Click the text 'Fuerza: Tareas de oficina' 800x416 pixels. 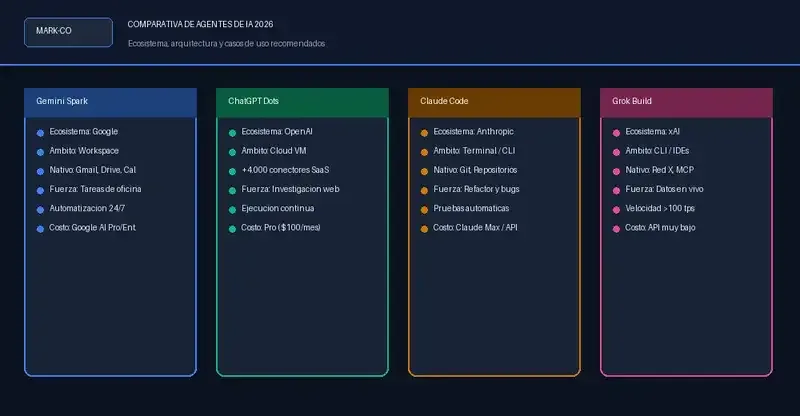(95, 189)
